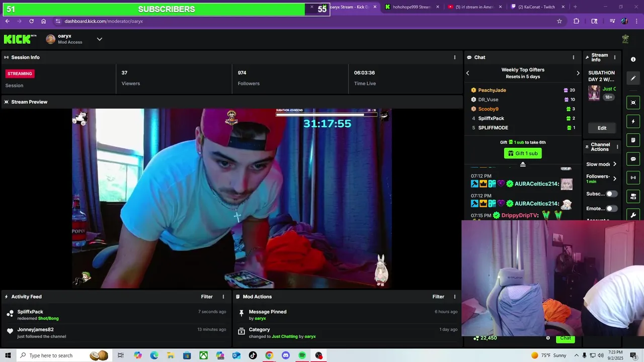The image size is (644, 362).
Task: Click the Gift 1 sub button
Action: pos(523,153)
